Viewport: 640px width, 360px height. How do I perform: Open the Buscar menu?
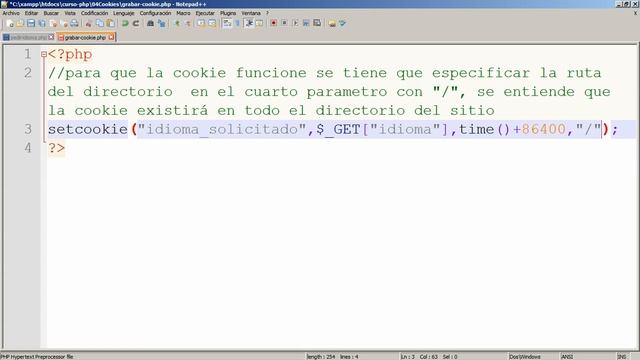click(x=51, y=13)
